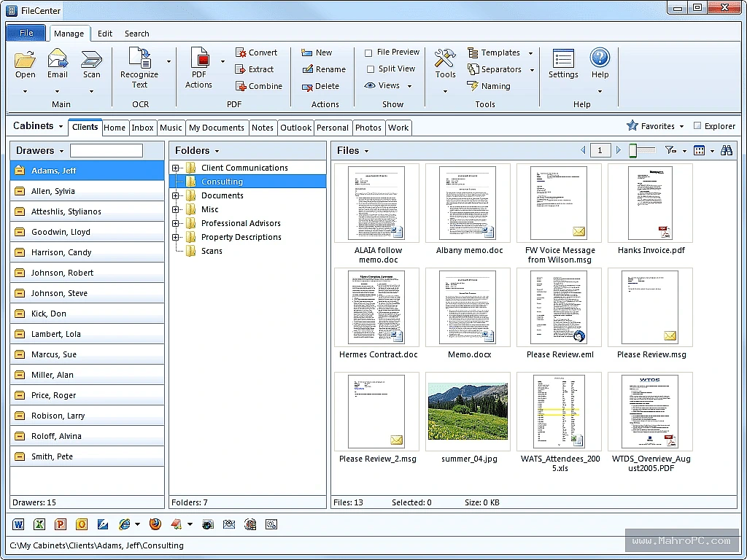Launch Microsoft Word from the bottom toolbar

pyautogui.click(x=18, y=524)
